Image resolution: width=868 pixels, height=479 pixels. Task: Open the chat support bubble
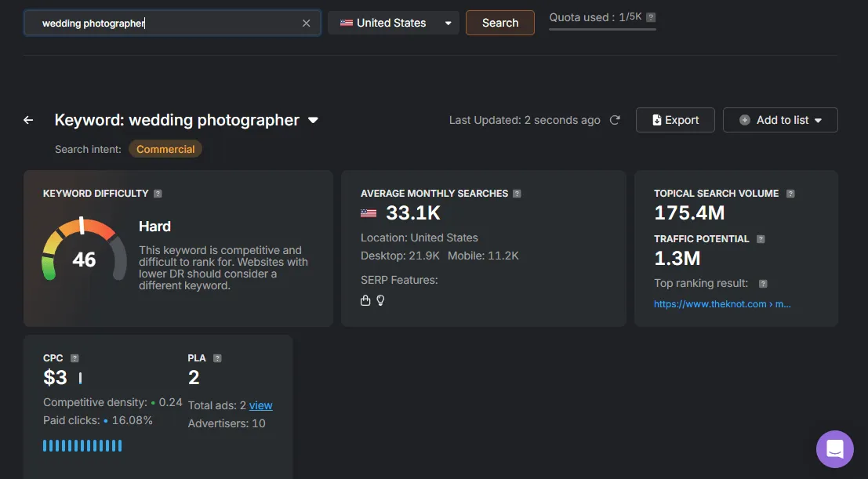click(x=834, y=449)
